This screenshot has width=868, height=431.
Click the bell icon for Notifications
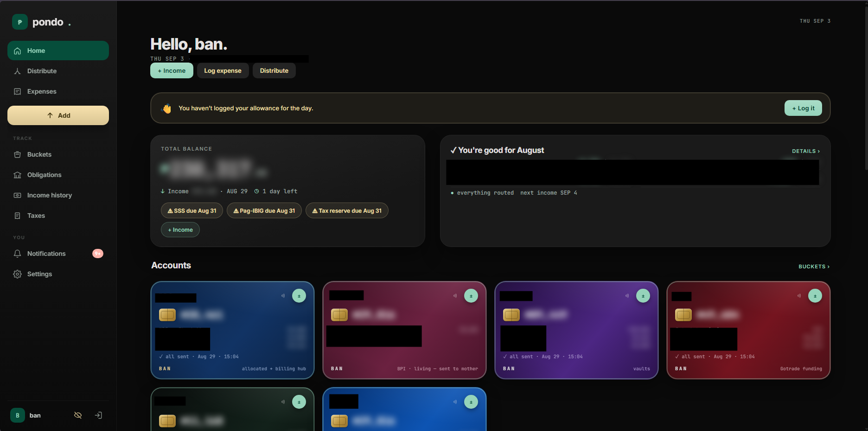(18, 254)
